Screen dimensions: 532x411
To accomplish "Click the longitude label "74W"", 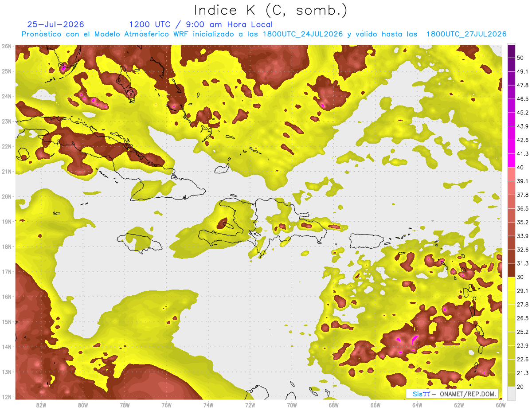I will (208, 405).
